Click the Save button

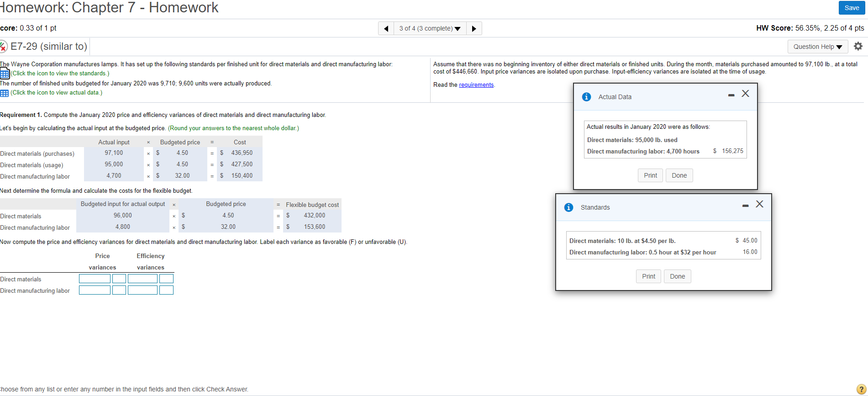click(852, 8)
